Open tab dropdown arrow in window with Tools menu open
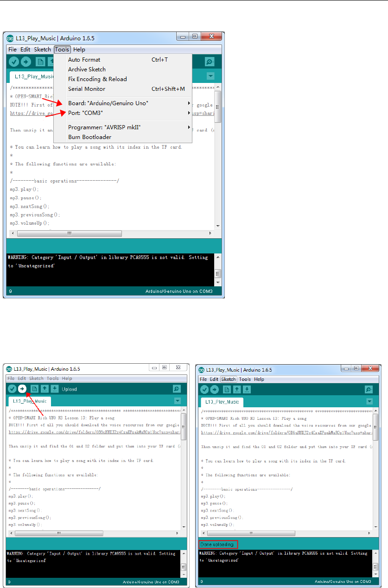The width and height of the screenshot is (388, 588). click(210, 76)
